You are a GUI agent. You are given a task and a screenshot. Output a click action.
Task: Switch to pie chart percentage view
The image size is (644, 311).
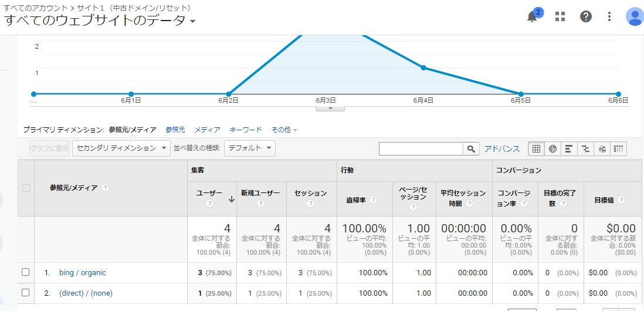coord(553,149)
